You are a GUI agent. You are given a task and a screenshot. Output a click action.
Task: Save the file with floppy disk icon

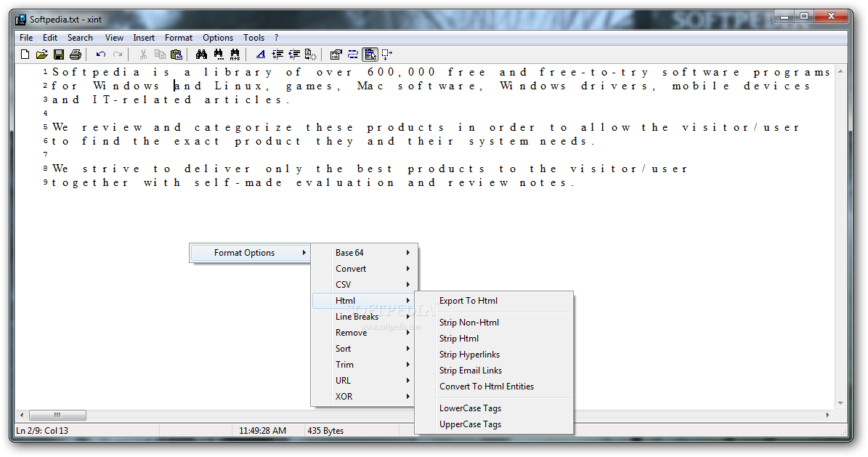point(59,54)
